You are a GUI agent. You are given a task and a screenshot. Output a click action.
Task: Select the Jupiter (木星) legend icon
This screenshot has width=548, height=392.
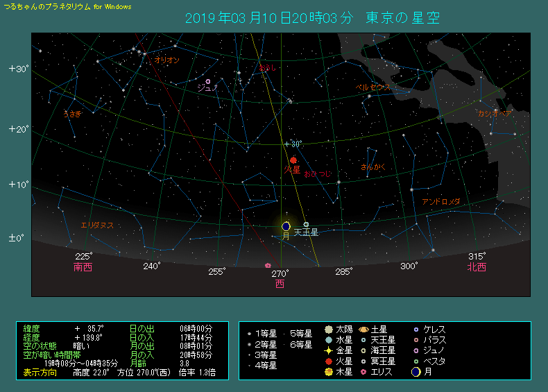(x=328, y=372)
